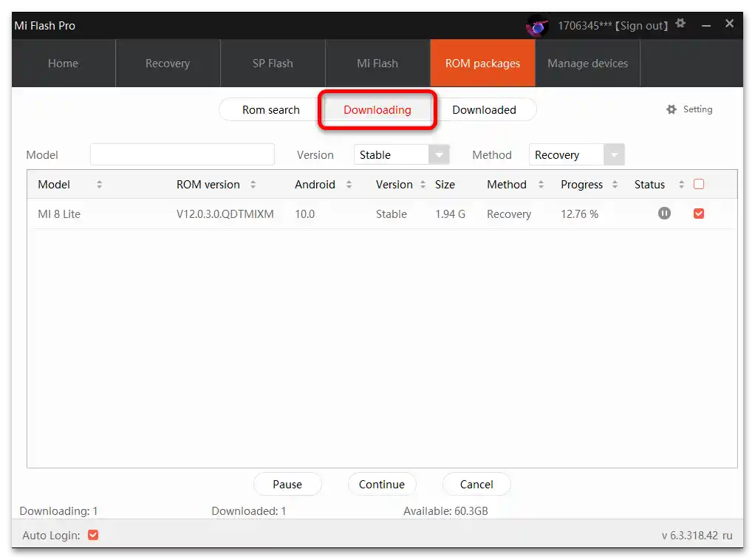Click the Downloading: 1 status text
Screen dimensions: 755x560
(x=58, y=511)
